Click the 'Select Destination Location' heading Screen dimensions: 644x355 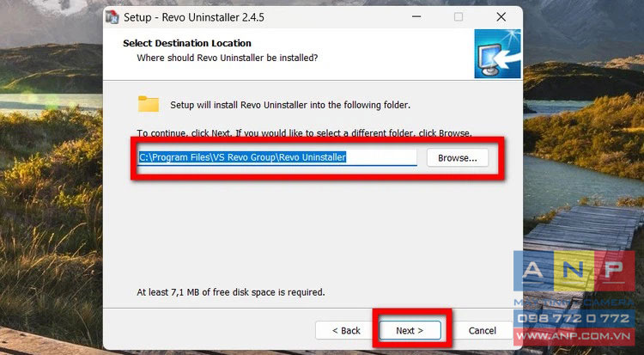pyautogui.click(x=187, y=43)
